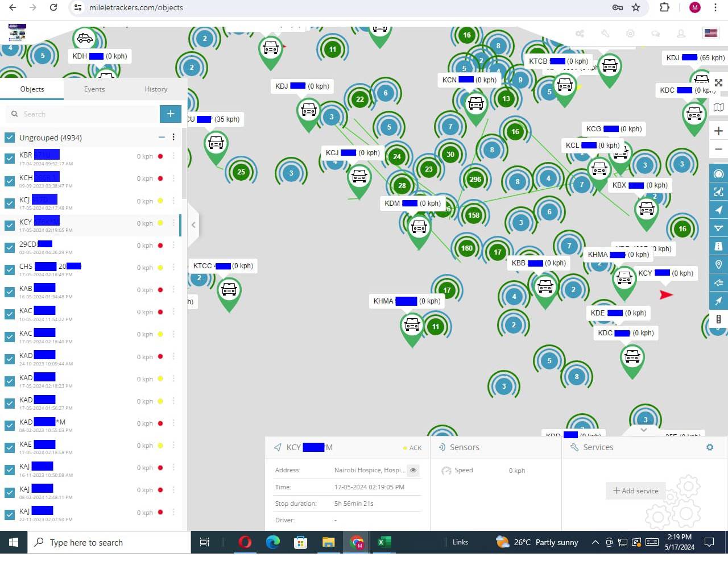The height and width of the screenshot is (582, 728).
Task: Switch to the History tab
Action: (x=156, y=89)
